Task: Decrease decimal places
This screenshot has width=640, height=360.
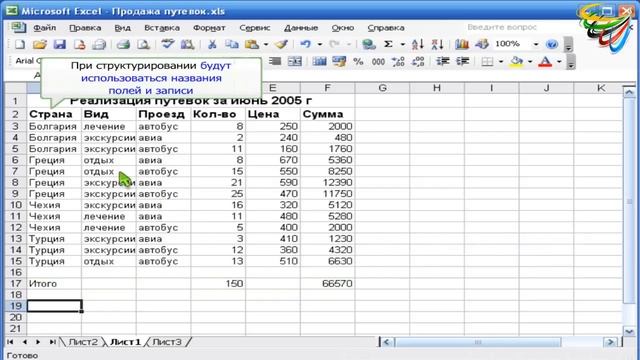Action: click(418, 62)
